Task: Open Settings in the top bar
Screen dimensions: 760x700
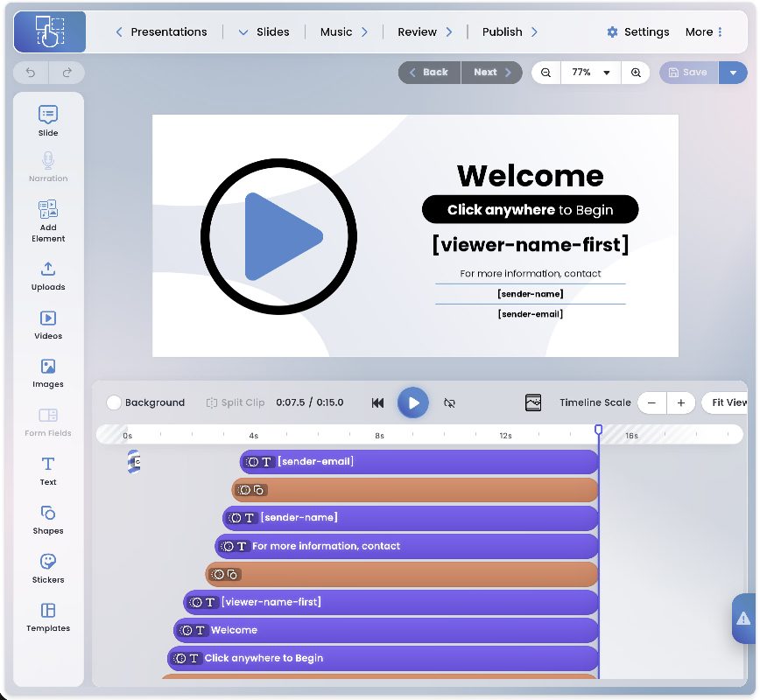Action: coord(637,32)
